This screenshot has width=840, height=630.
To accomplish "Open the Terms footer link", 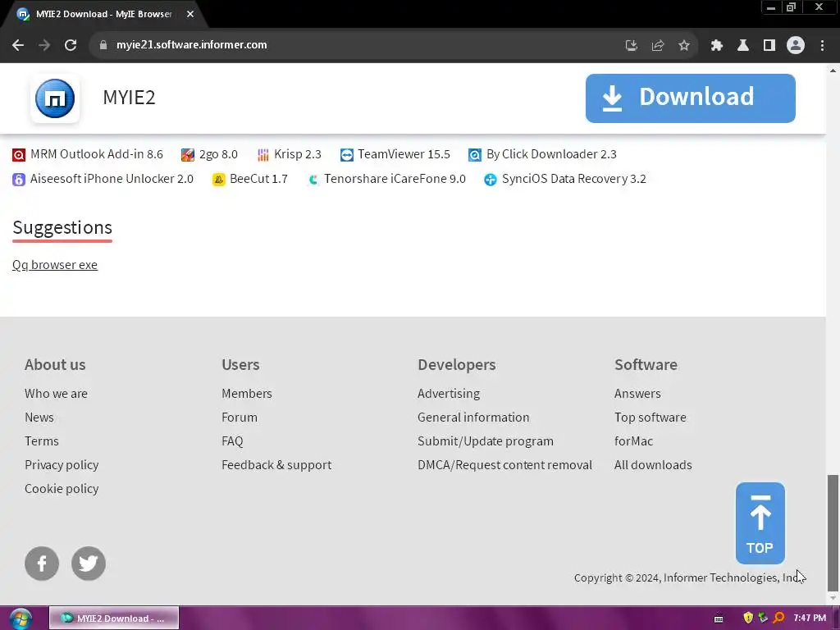I will (x=41, y=441).
